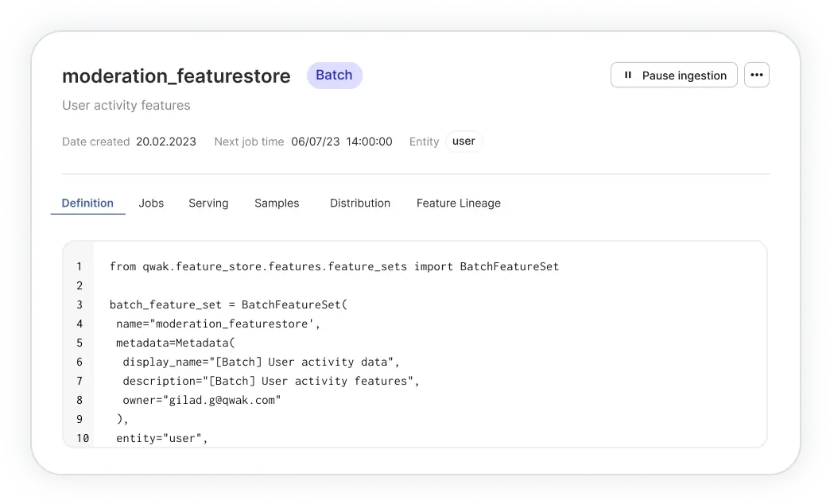Open the Feature Lineage tab

click(459, 203)
